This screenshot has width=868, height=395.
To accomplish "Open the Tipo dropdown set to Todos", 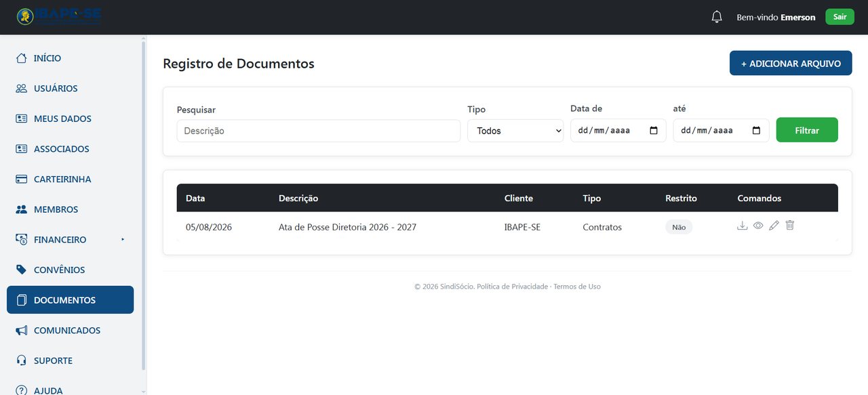I will [x=515, y=131].
